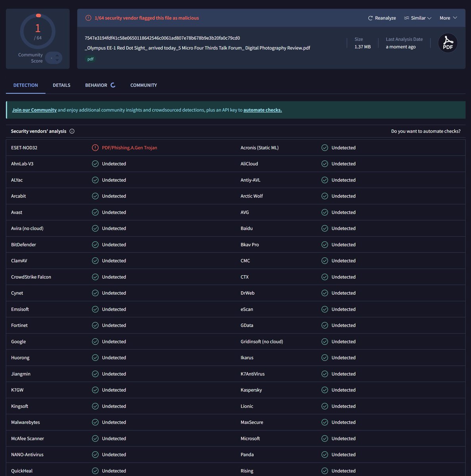The width and height of the screenshot is (471, 476).
Task: Click the detection score circle showing 1 / 64
Action: coord(38,31)
